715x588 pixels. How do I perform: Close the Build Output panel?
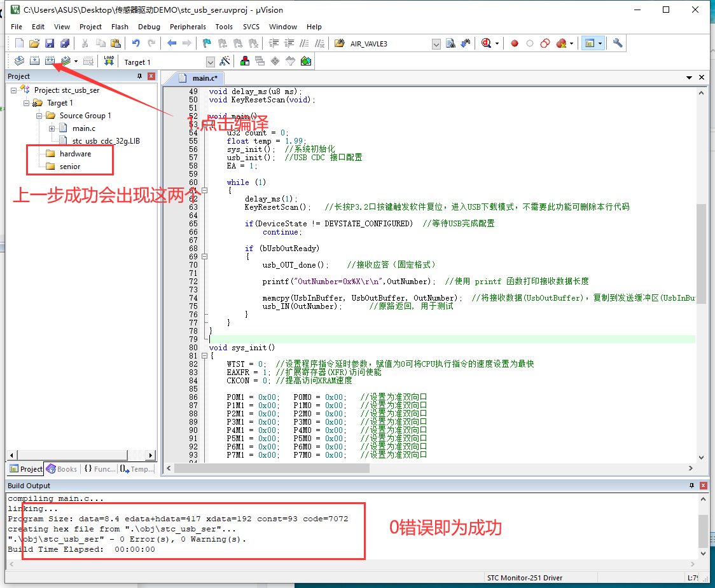point(704,486)
